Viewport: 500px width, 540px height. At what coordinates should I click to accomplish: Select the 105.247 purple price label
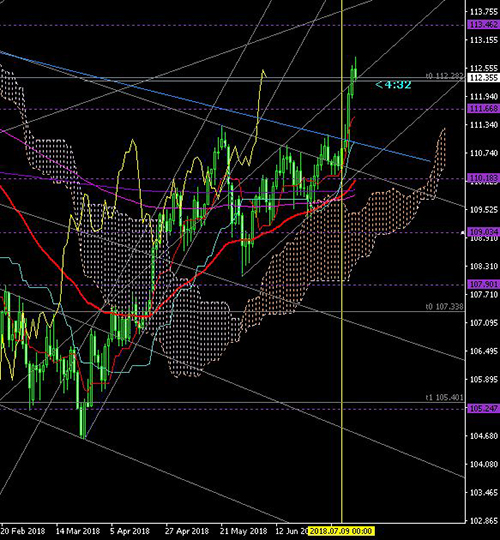coord(483,409)
